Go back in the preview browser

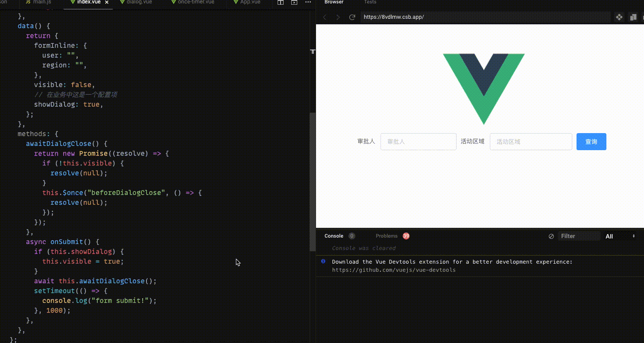(325, 17)
